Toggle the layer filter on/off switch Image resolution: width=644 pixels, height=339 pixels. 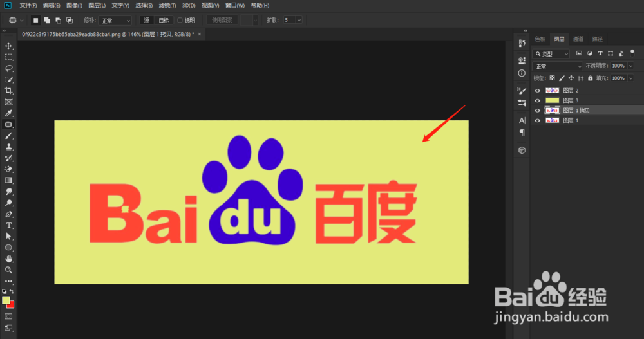632,53
